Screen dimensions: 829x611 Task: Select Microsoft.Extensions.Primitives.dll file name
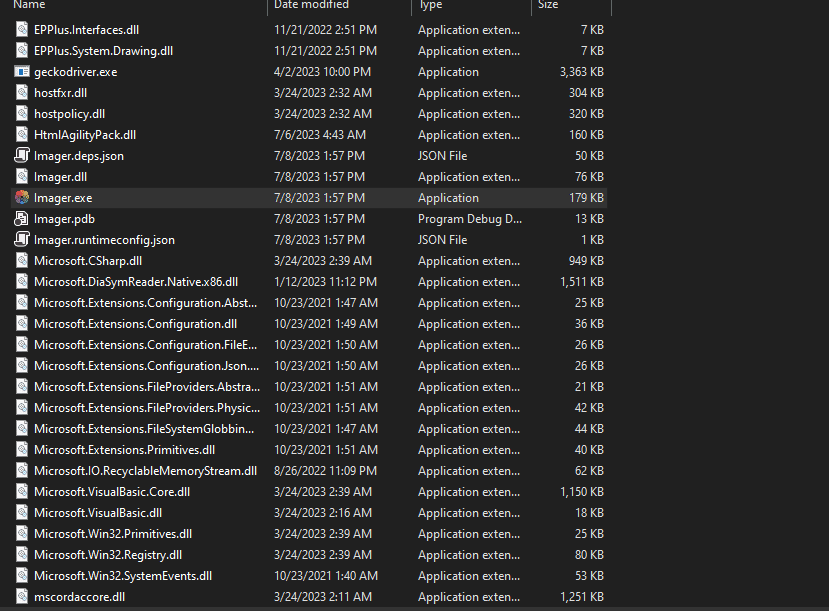click(x=124, y=450)
